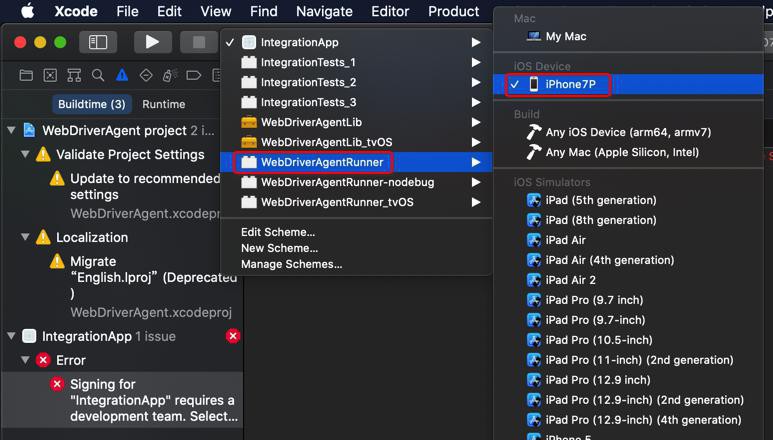This screenshot has height=440, width=773.
Task: Click the red error badge beside IntegrationApp
Action: 233,336
